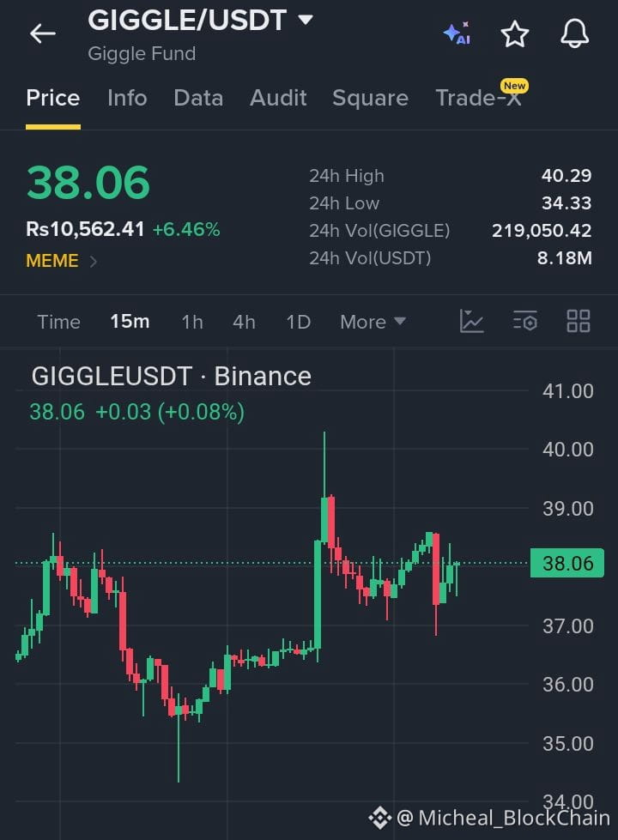Add GIGGLE/USDT to favorites with star
618x840 pixels.
514,33
